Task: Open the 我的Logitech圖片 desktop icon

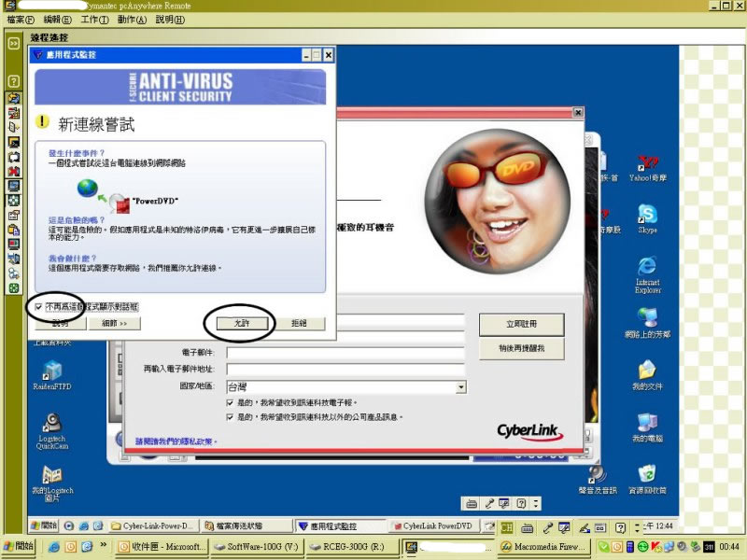Action: (52, 483)
